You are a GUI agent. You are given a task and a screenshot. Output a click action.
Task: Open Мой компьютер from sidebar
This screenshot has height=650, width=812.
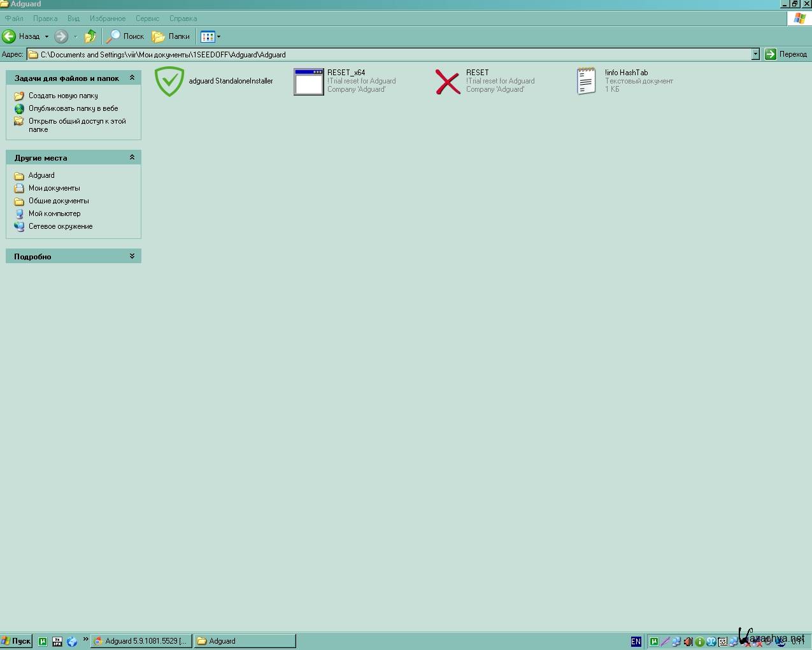click(x=54, y=213)
